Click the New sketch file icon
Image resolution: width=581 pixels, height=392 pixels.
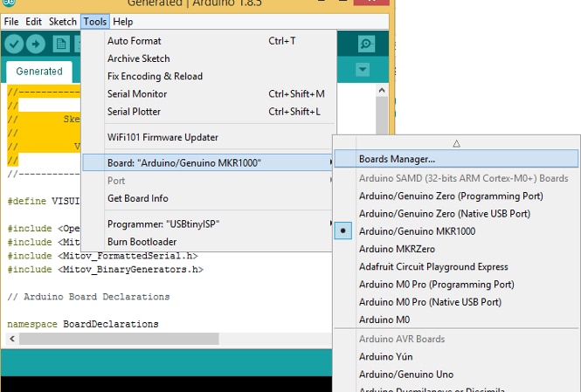tap(61, 45)
